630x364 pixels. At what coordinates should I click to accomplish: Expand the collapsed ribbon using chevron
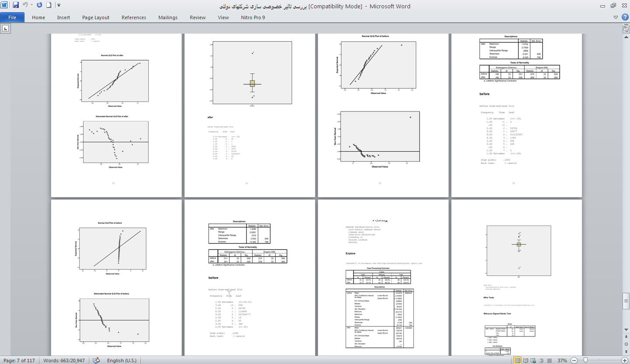(616, 17)
